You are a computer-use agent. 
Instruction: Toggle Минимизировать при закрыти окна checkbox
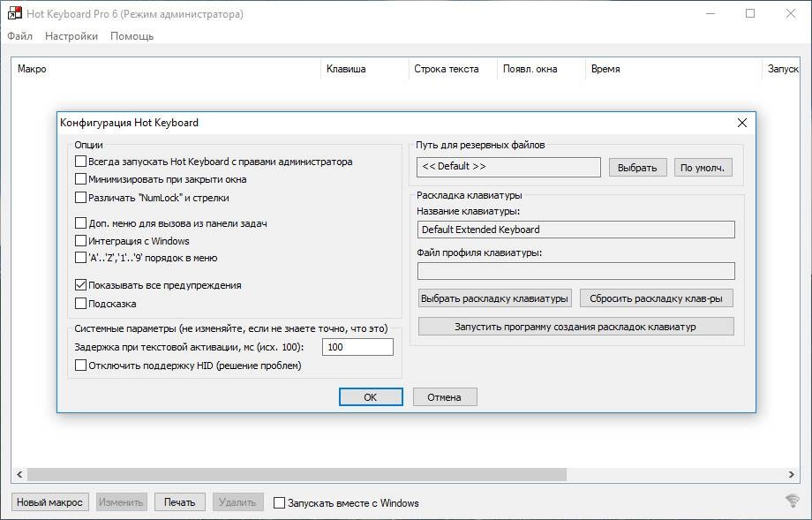pyautogui.click(x=80, y=179)
